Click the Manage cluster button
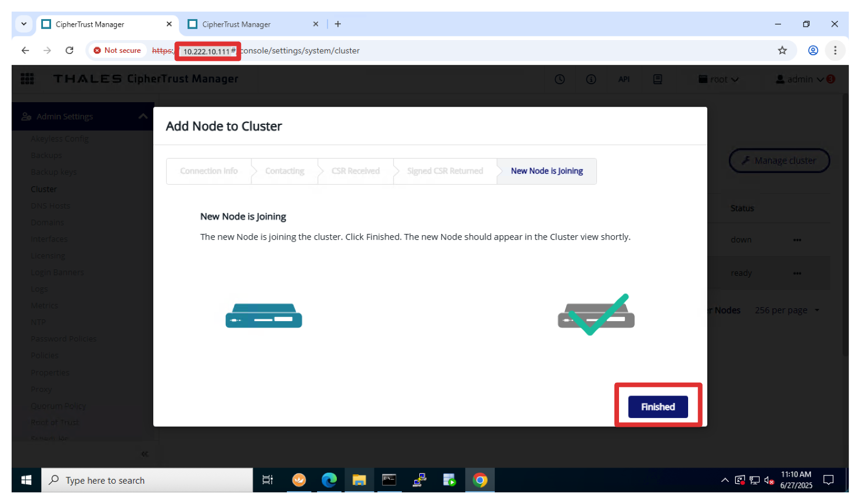 (779, 161)
